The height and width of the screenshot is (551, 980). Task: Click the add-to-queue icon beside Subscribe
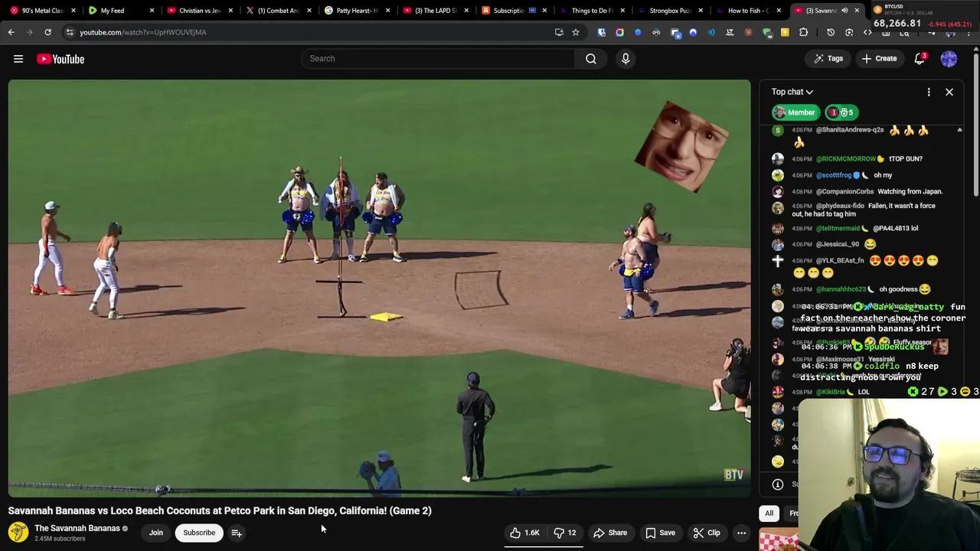pos(237,533)
